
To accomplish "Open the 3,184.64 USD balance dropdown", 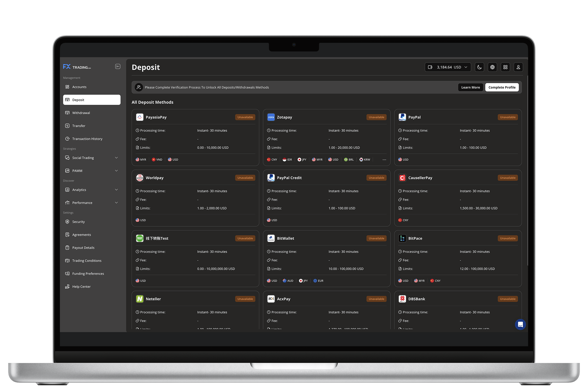I will coord(448,67).
